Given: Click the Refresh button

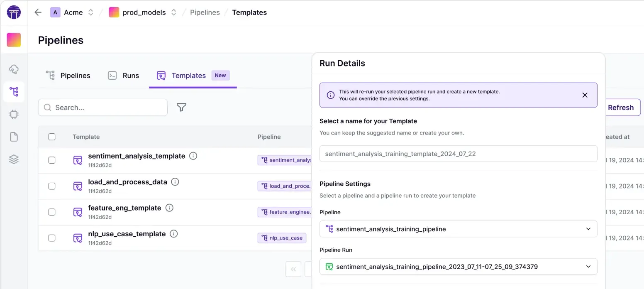Looking at the screenshot, I should (620, 108).
